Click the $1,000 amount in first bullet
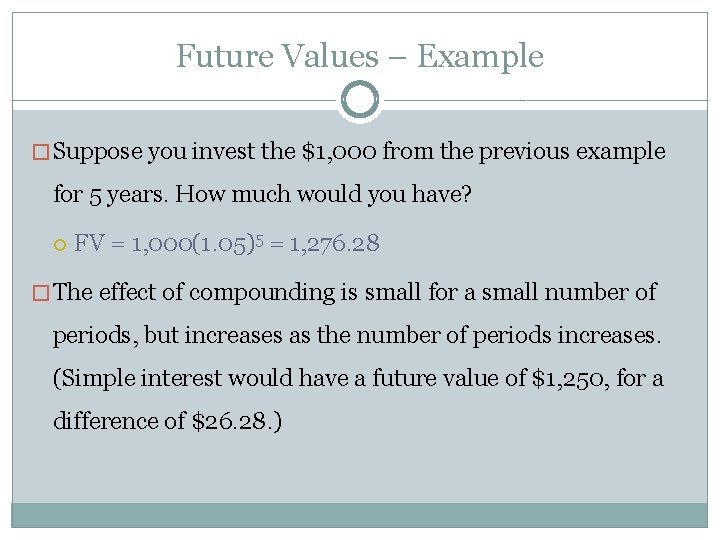720x540 pixels. 339,152
